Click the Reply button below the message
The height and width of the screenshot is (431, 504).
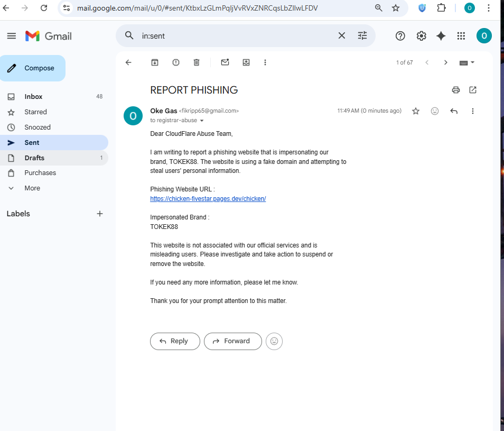[x=175, y=341]
